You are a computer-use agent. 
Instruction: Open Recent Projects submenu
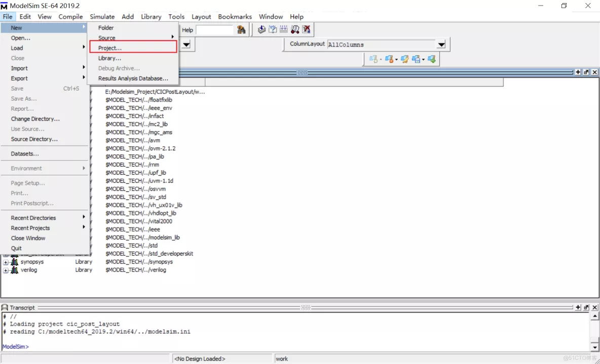pos(45,228)
